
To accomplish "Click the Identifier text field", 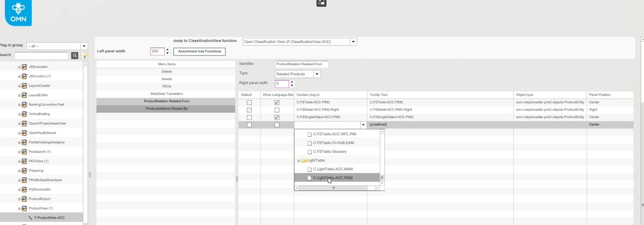I will pos(302,64).
